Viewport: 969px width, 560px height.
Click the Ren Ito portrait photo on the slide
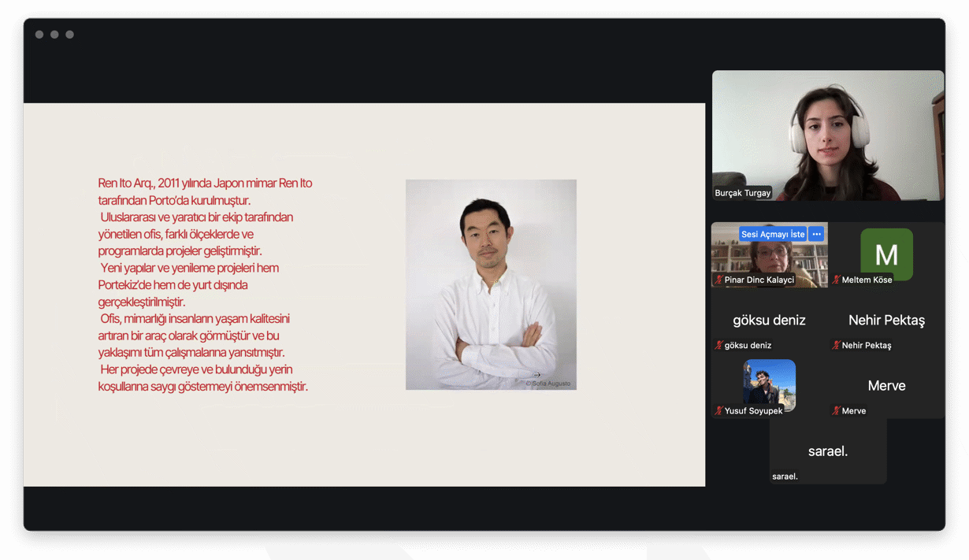491,284
